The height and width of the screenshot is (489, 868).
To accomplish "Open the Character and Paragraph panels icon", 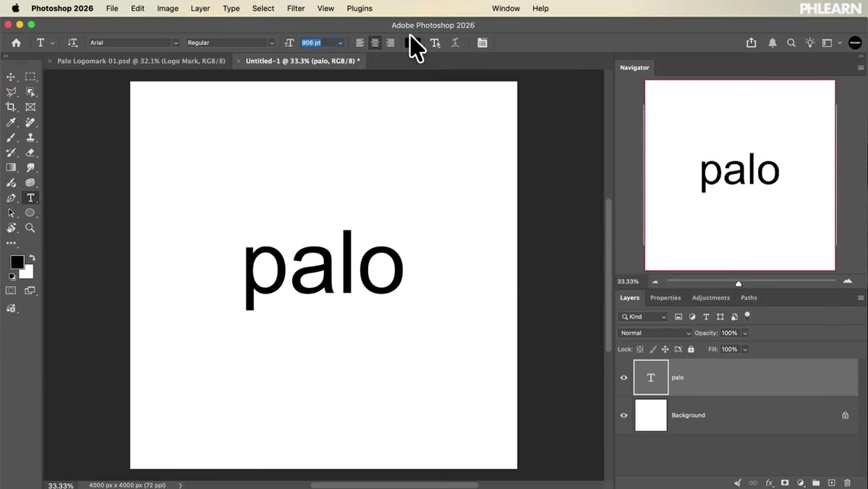I will 482,43.
